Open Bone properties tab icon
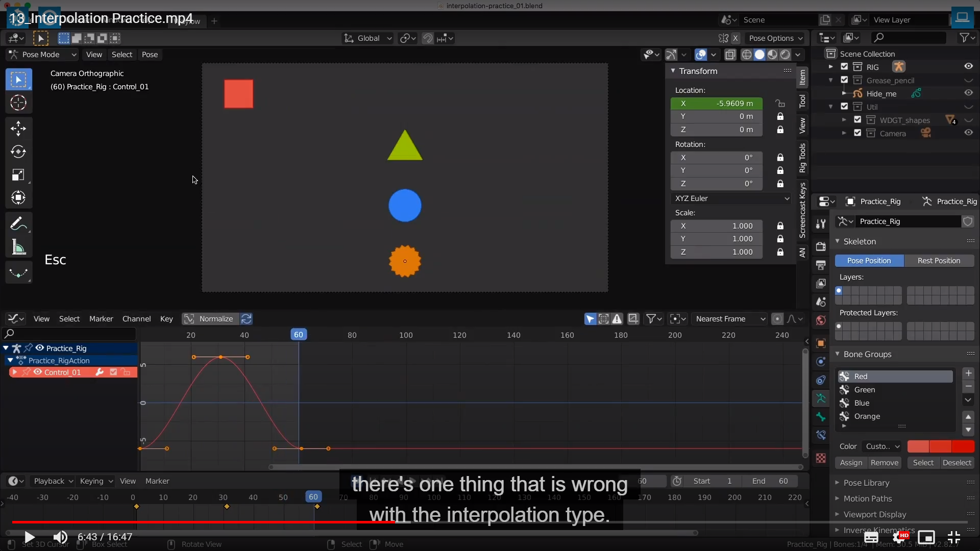980x551 pixels. tap(821, 417)
